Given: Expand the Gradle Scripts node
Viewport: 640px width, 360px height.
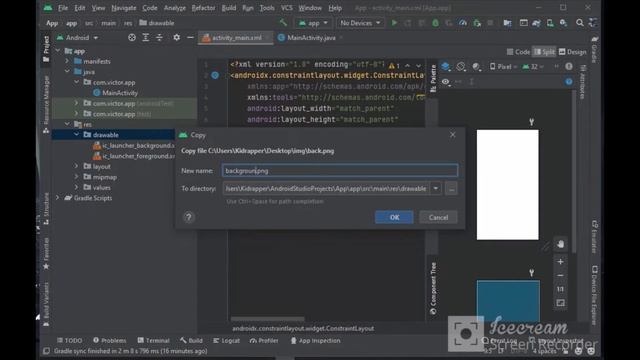Looking at the screenshot, I should pos(58,198).
